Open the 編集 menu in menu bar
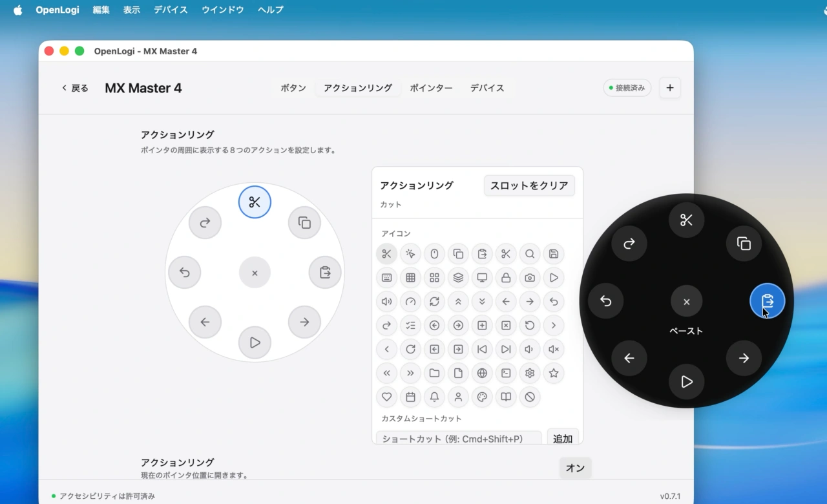The height and width of the screenshot is (504, 827). coord(101,10)
